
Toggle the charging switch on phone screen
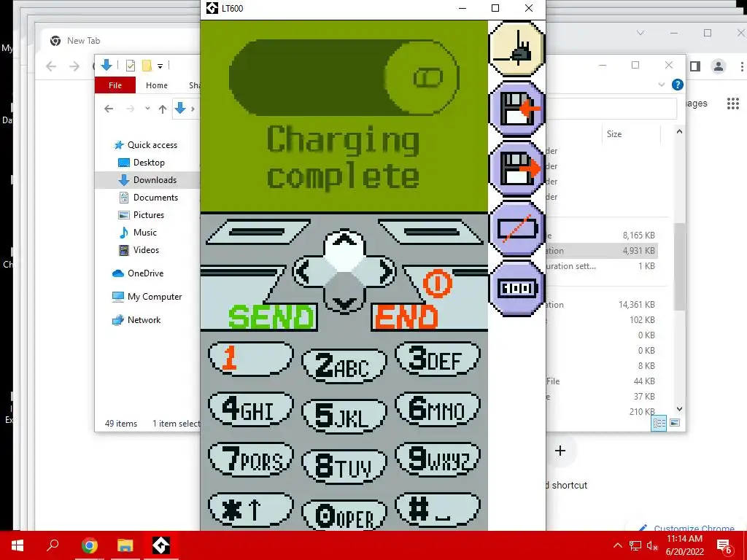coord(344,77)
